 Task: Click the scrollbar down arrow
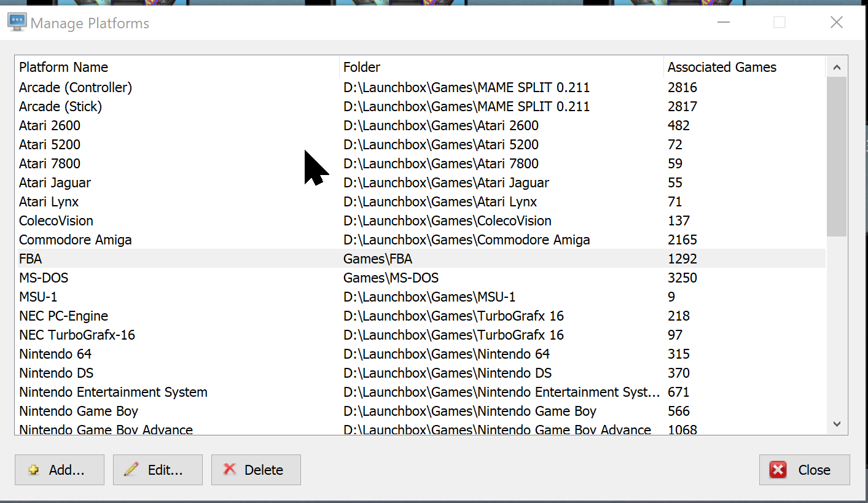837,424
